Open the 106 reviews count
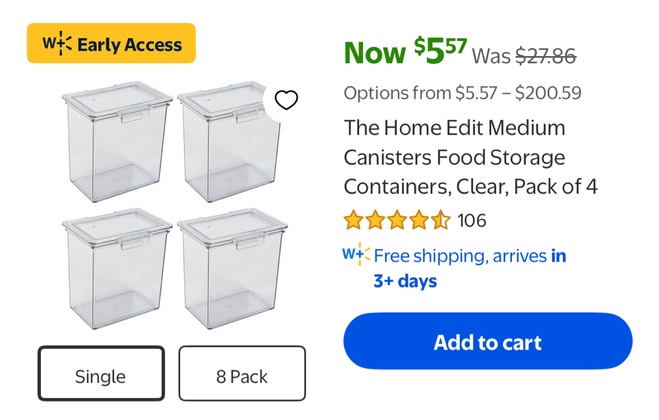The width and height of the screenshot is (659, 420). click(x=471, y=220)
